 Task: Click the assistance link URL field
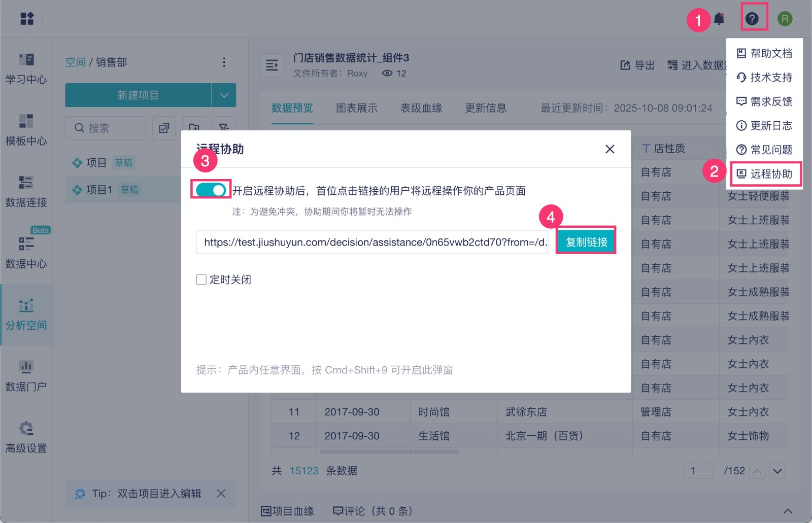click(x=372, y=242)
